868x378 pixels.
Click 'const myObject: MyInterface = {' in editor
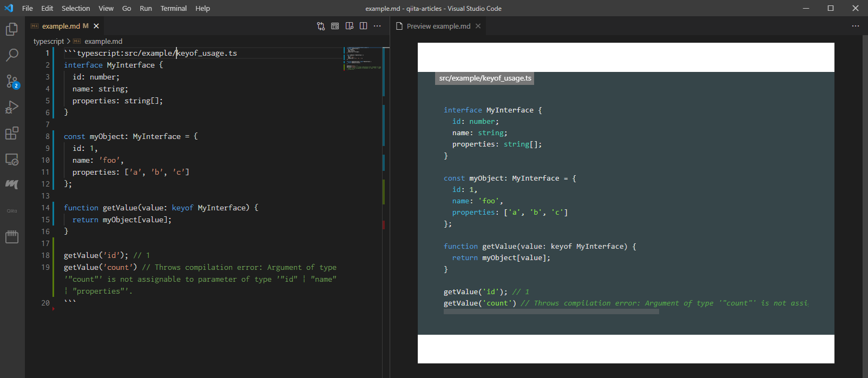[x=131, y=136]
